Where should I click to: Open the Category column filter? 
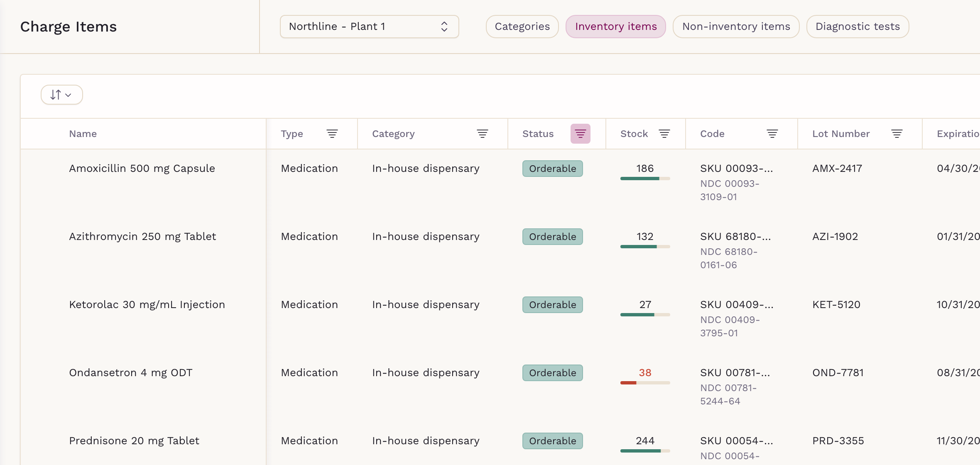coord(482,134)
